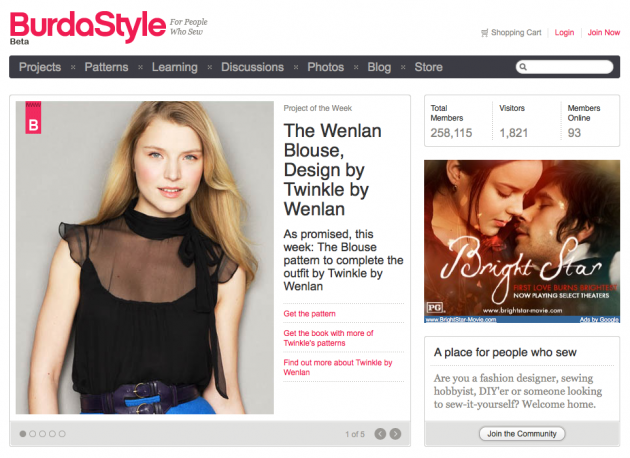Click the Join Now link
The height and width of the screenshot is (458, 630).
604,33
